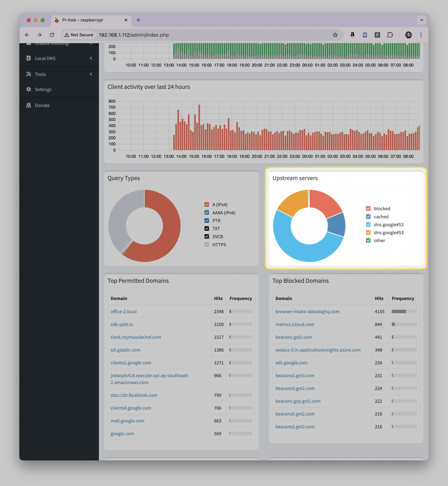Toggle the other upstream checkbox
This screenshot has width=448, height=486.
368,241
